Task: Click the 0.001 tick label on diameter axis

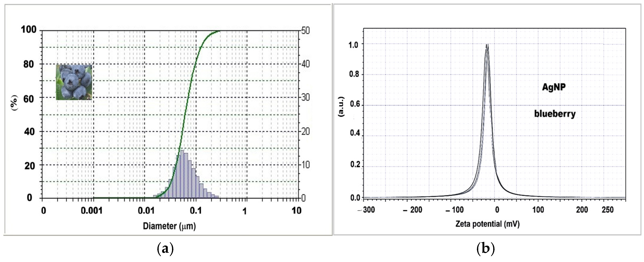Action: click(92, 211)
